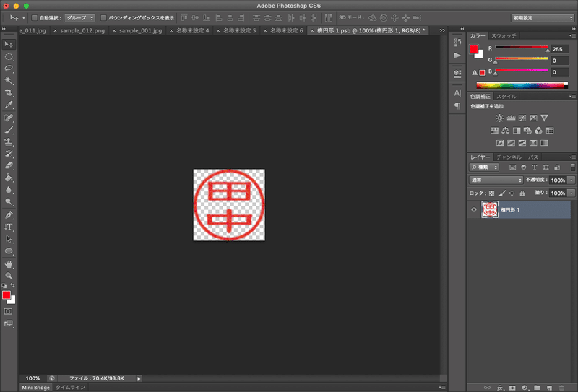Viewport: 578px width, 392px height.
Task: Switch to the スタイル tab
Action: pos(506,97)
